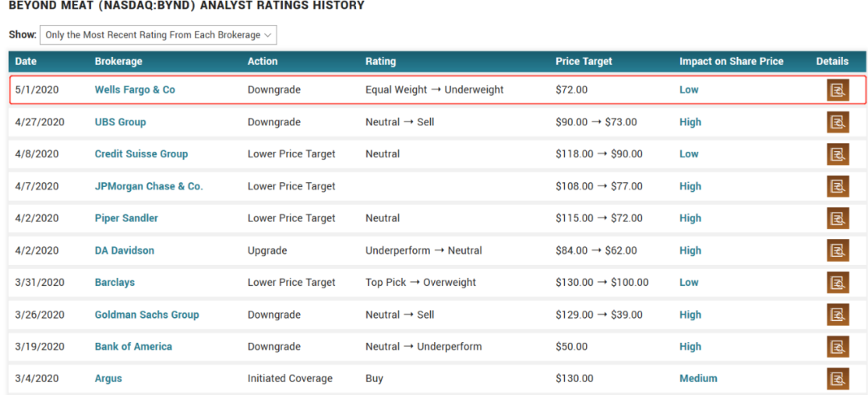
Task: Open Piper Sandler rating details icon
Action: click(838, 218)
